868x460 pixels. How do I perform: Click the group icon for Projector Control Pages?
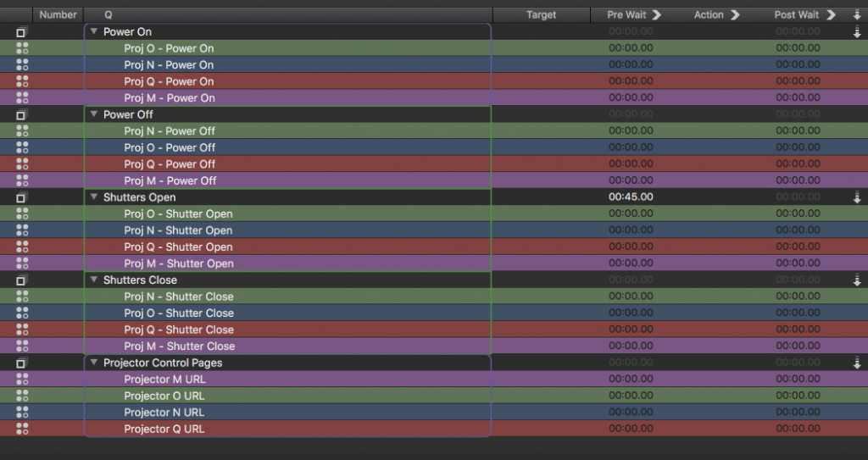click(21, 363)
